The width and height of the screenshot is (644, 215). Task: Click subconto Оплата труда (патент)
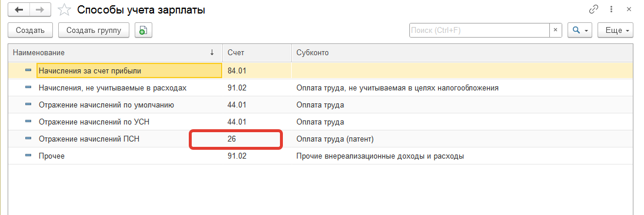[x=335, y=139]
